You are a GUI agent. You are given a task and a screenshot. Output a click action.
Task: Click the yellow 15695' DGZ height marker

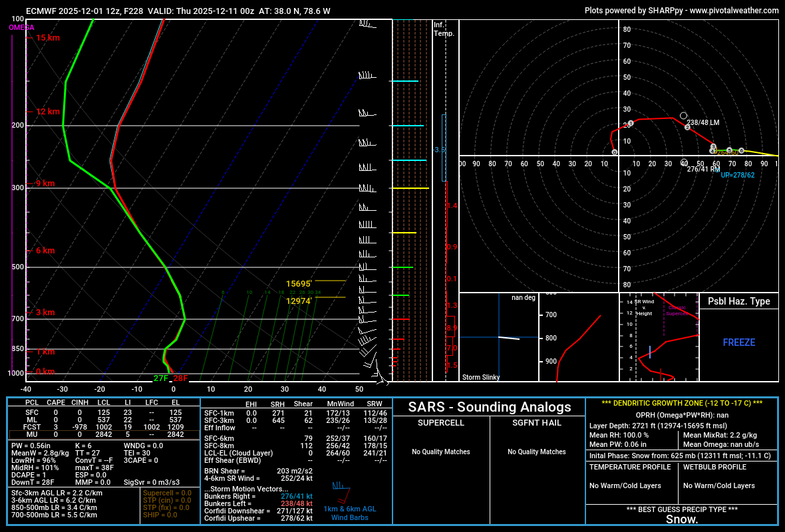301,283
